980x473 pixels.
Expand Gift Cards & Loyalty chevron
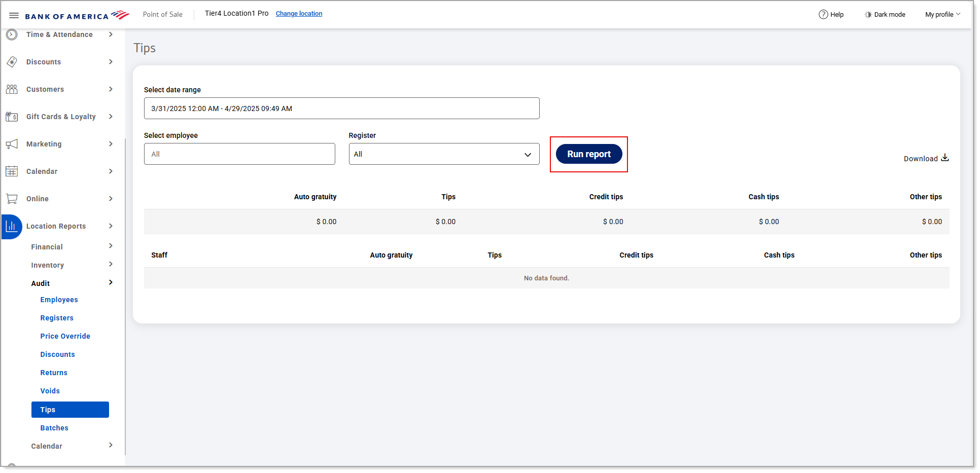click(x=111, y=117)
